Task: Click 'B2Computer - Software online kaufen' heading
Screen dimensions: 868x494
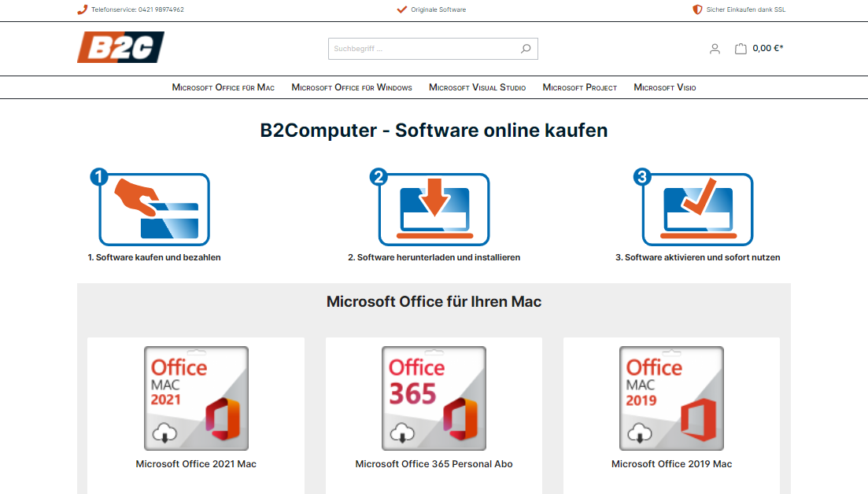Action: coord(434,131)
